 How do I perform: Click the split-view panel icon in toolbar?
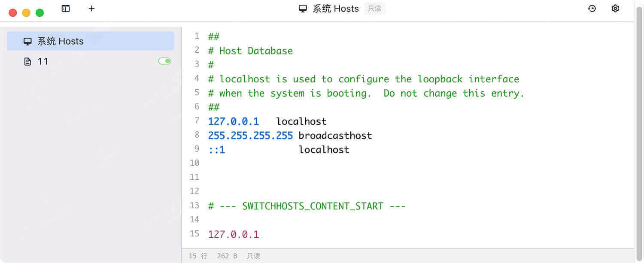tap(66, 8)
